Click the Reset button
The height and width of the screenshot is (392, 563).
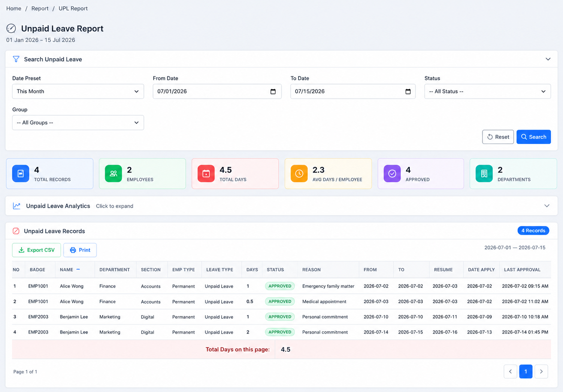point(498,137)
